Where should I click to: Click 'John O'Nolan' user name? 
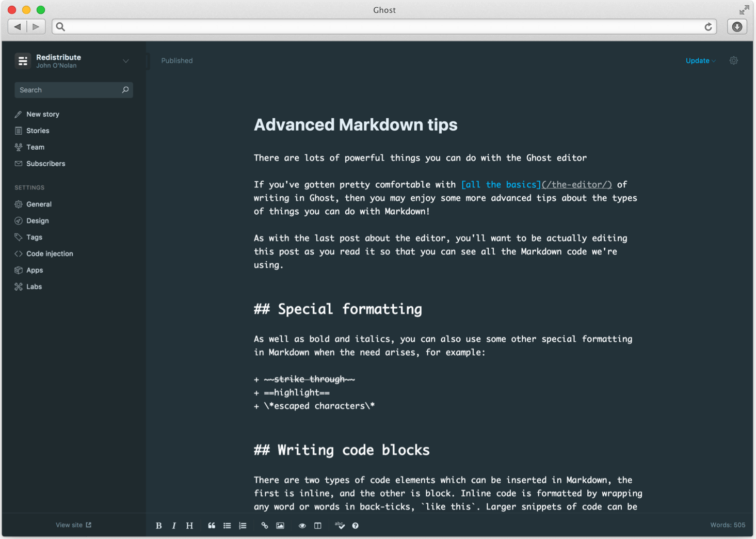click(56, 66)
